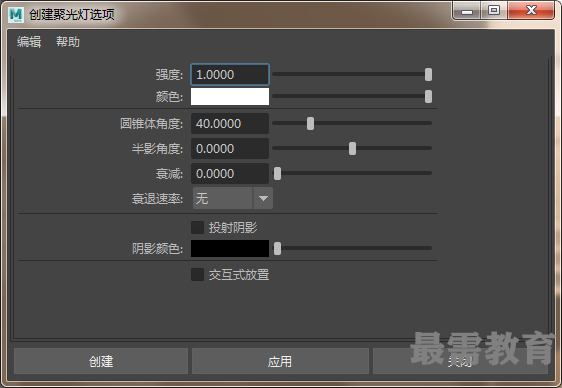The image size is (562, 388).
Task: Open the 帮助 menu
Action: [x=68, y=42]
